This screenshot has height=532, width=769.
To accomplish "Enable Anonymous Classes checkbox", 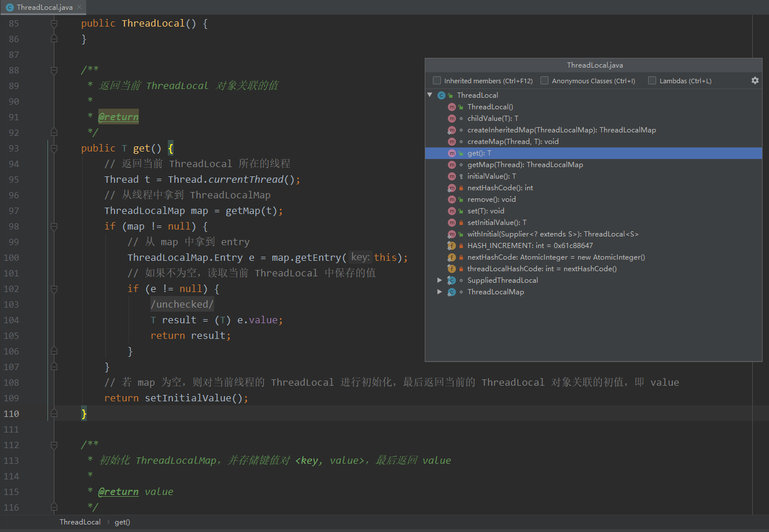I will coord(544,80).
